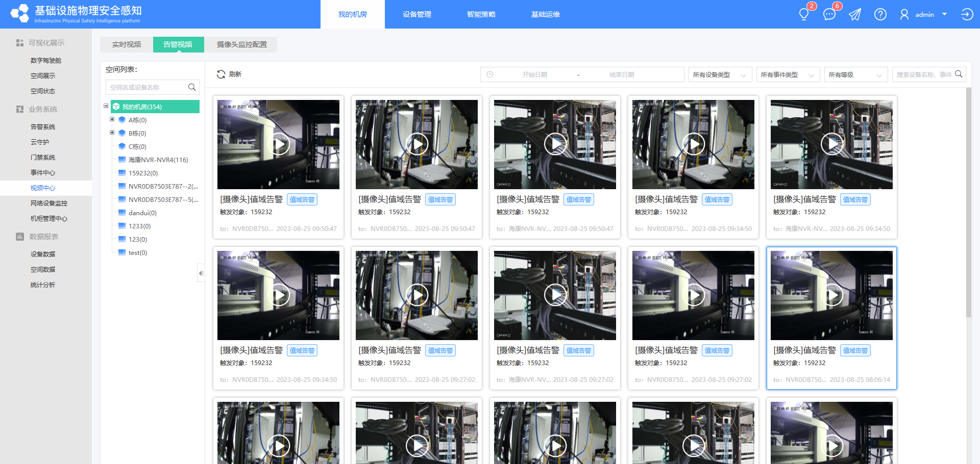Open 设备数据 report
Viewport: 980px width, 464px height.
tap(43, 254)
